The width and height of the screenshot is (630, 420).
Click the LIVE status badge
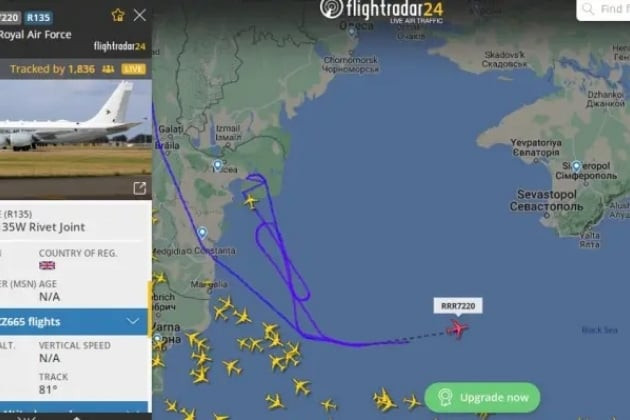[x=133, y=69]
